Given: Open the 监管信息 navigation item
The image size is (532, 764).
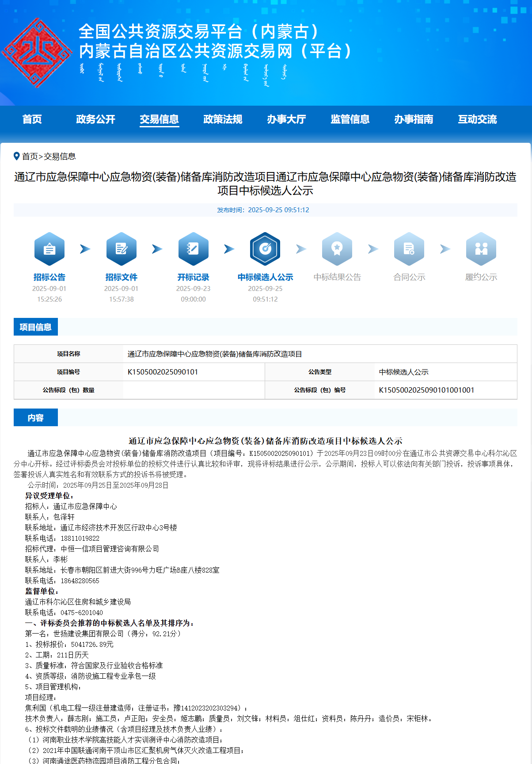Looking at the screenshot, I should pos(350,119).
